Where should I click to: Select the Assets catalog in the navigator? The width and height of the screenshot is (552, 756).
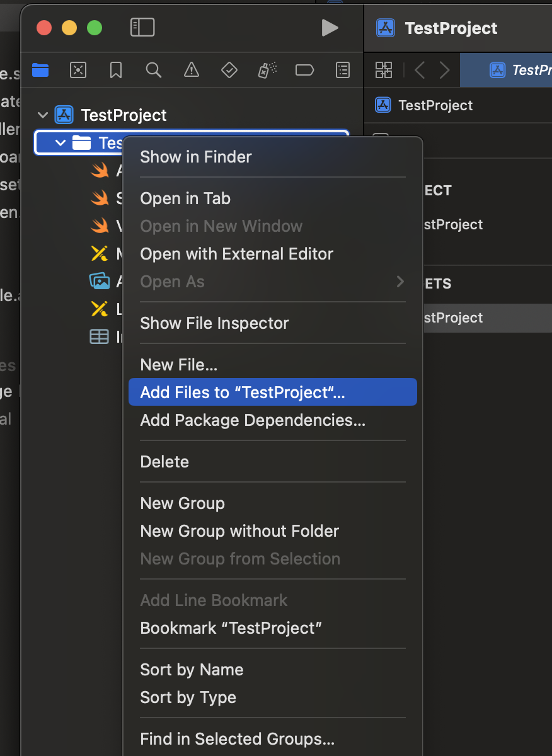pyautogui.click(x=101, y=281)
